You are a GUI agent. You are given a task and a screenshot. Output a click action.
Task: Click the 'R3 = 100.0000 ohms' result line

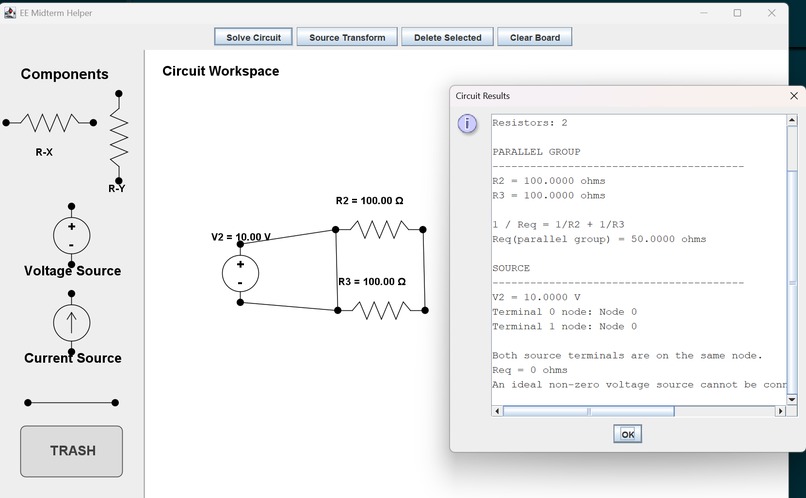pos(549,195)
